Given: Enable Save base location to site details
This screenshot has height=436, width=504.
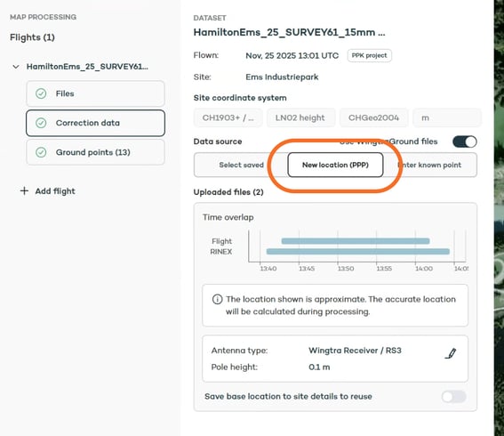Looking at the screenshot, I should coord(453,397).
